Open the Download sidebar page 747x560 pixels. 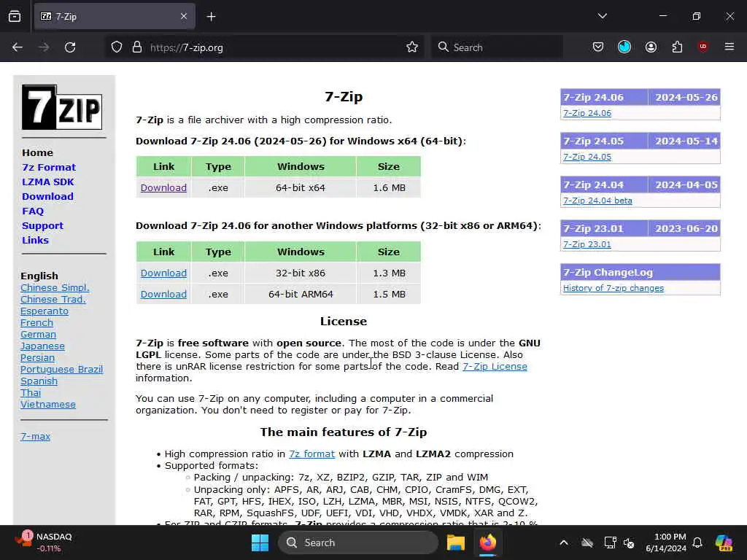pyautogui.click(x=47, y=197)
